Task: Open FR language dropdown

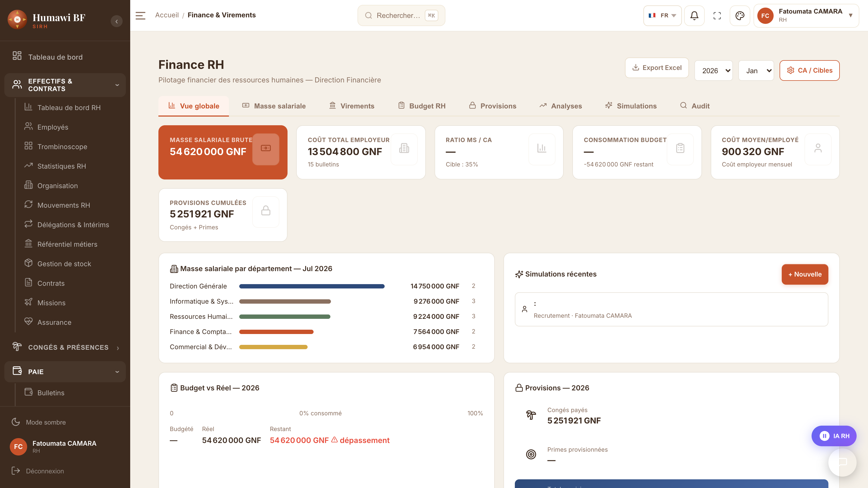Action: point(662,15)
